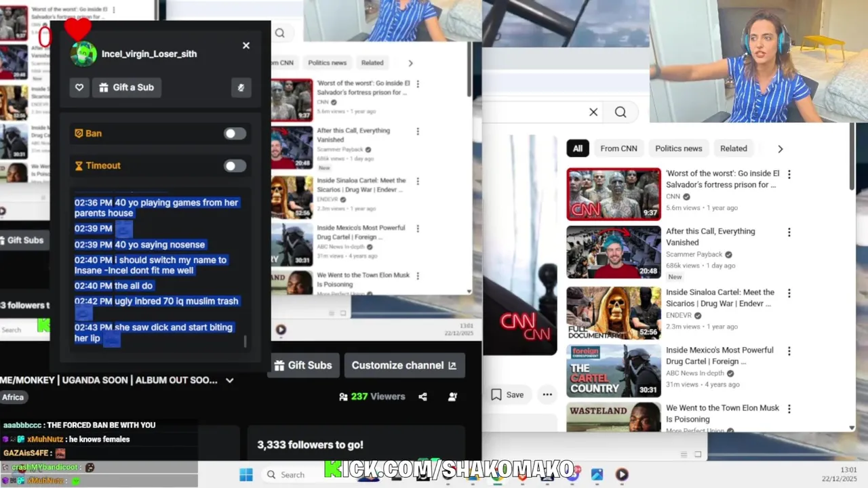
Task: Select From CNN chip in large YouTube window
Action: [x=618, y=148]
